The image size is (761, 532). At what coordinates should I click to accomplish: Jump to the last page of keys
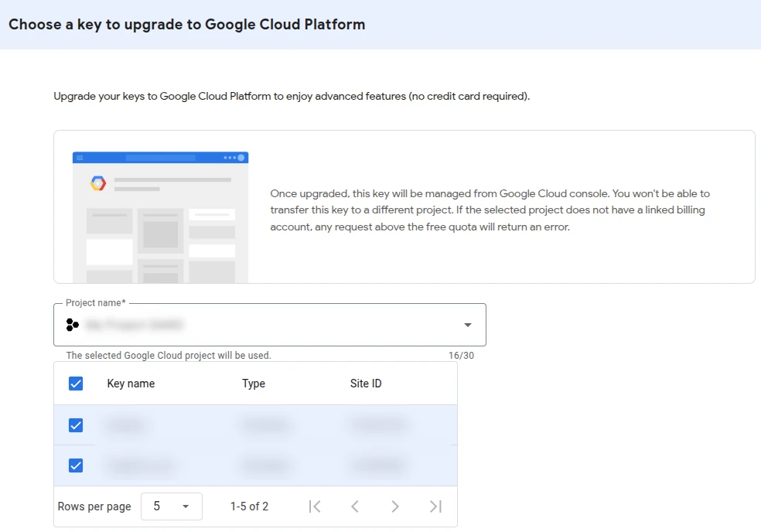(x=435, y=506)
